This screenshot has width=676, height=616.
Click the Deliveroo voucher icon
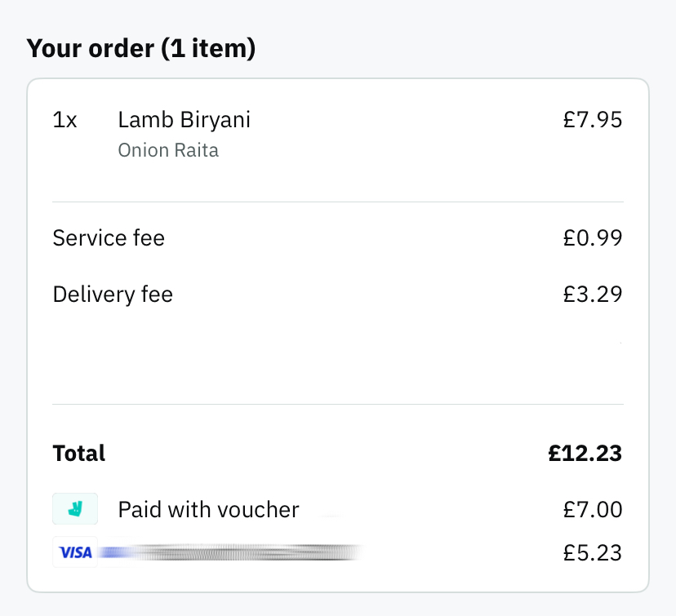click(75, 509)
